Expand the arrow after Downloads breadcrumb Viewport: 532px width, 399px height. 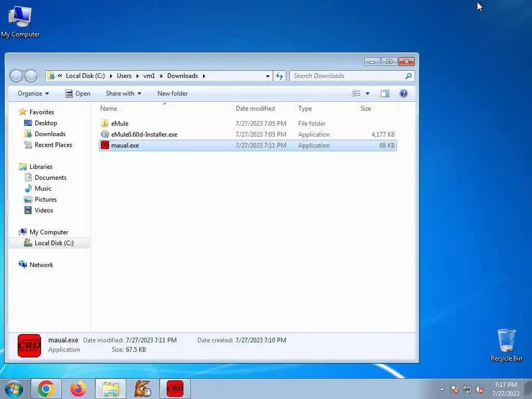204,76
